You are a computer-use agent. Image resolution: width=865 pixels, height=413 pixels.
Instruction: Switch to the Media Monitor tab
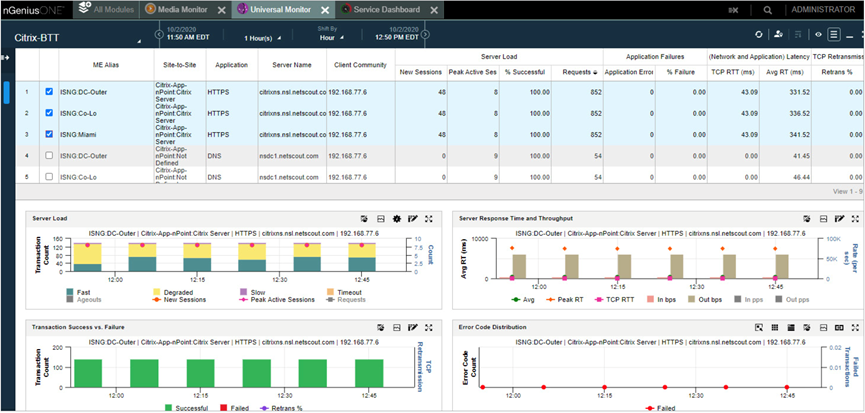pyautogui.click(x=182, y=9)
